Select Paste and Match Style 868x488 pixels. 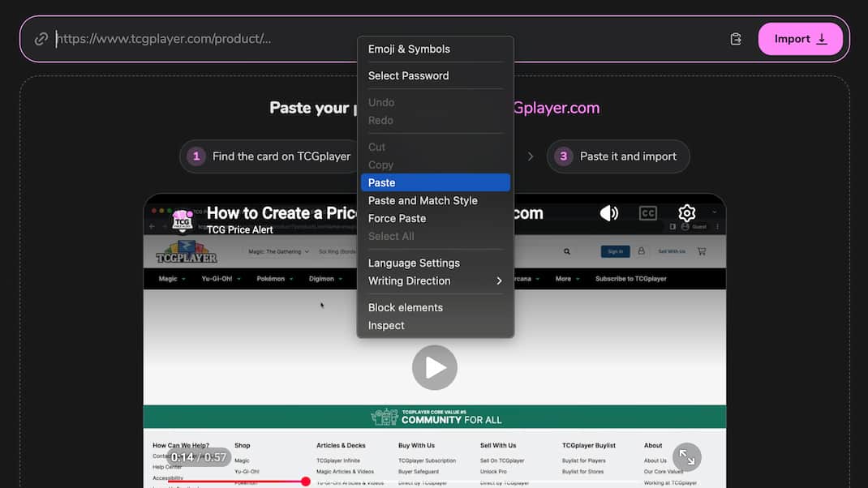(435, 200)
